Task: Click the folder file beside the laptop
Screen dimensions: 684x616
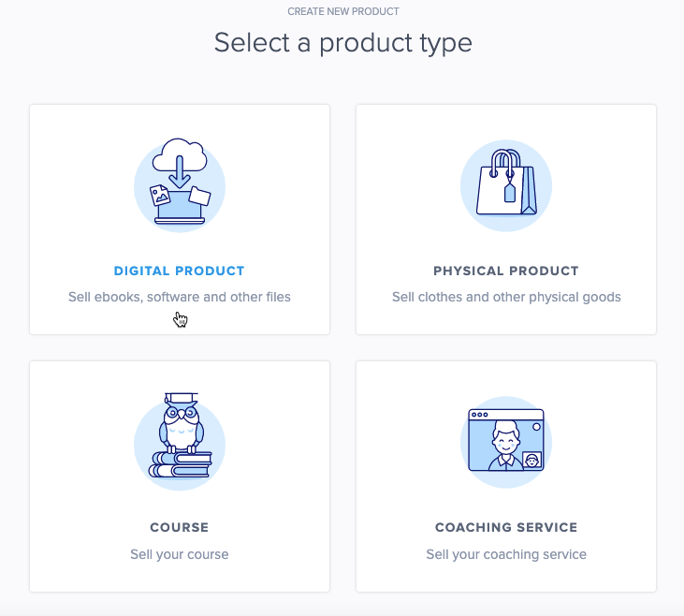Action: point(199,196)
